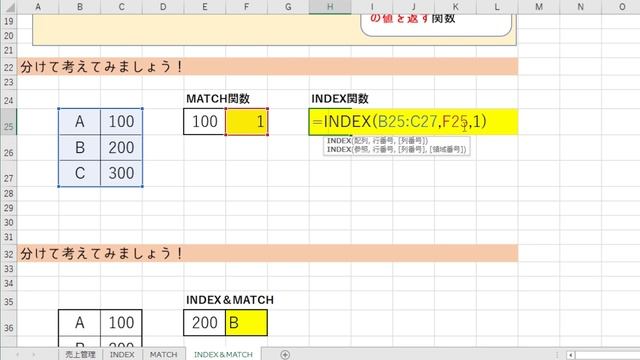Select column C header
This screenshot has width=640, height=360.
pyautogui.click(x=121, y=7)
